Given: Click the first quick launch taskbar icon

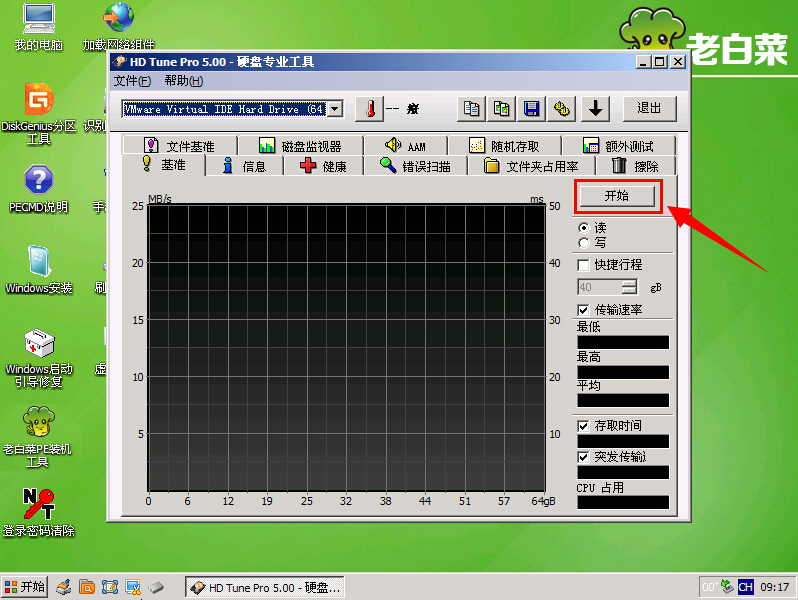Looking at the screenshot, I should pos(64,587).
